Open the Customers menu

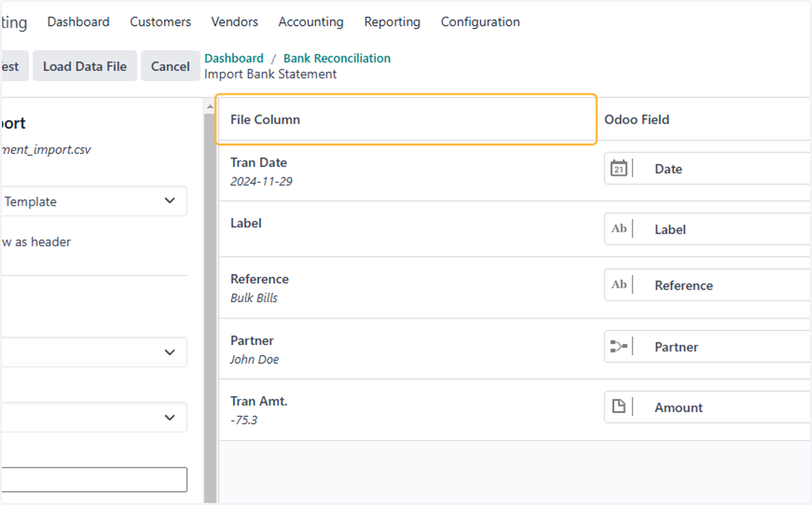(160, 22)
